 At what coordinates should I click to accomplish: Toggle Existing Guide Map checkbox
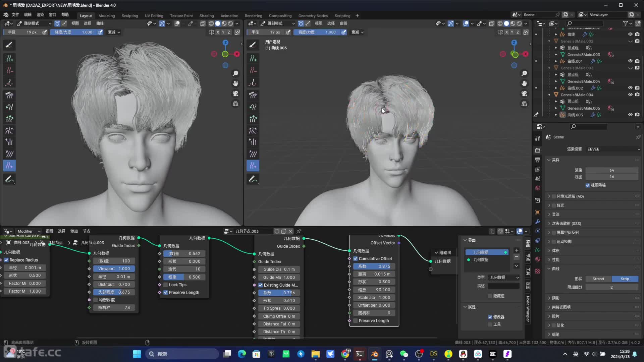point(261,285)
